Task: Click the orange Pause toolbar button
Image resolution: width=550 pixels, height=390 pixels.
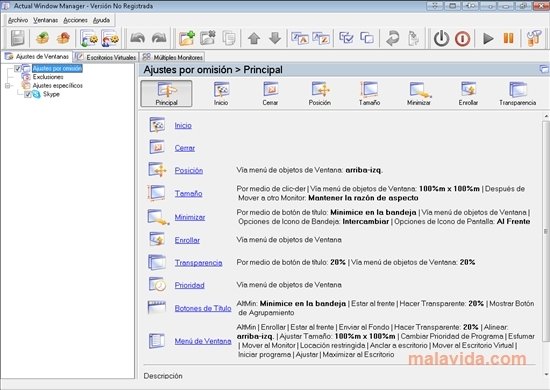Action: point(509,38)
